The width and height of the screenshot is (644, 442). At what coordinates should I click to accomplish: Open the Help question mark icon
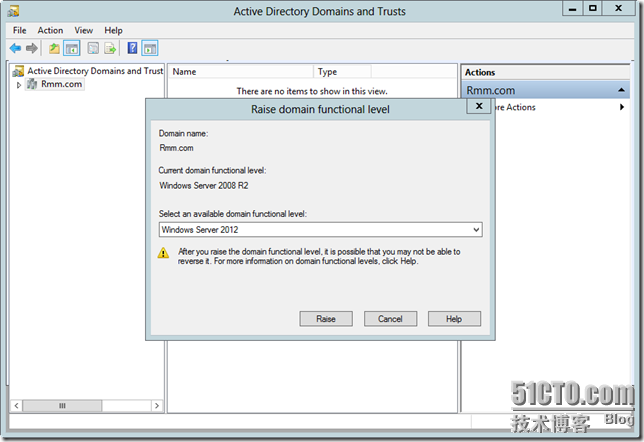click(132, 48)
